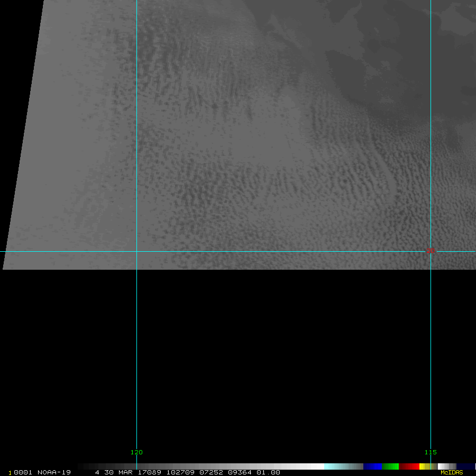Click the 07252 value in status line
The width and height of the screenshot is (476, 476).
[211, 472]
